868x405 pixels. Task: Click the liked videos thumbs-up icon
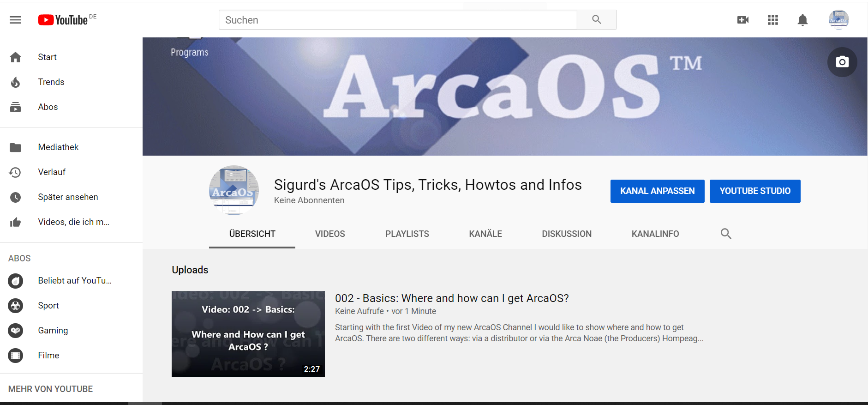(x=16, y=222)
